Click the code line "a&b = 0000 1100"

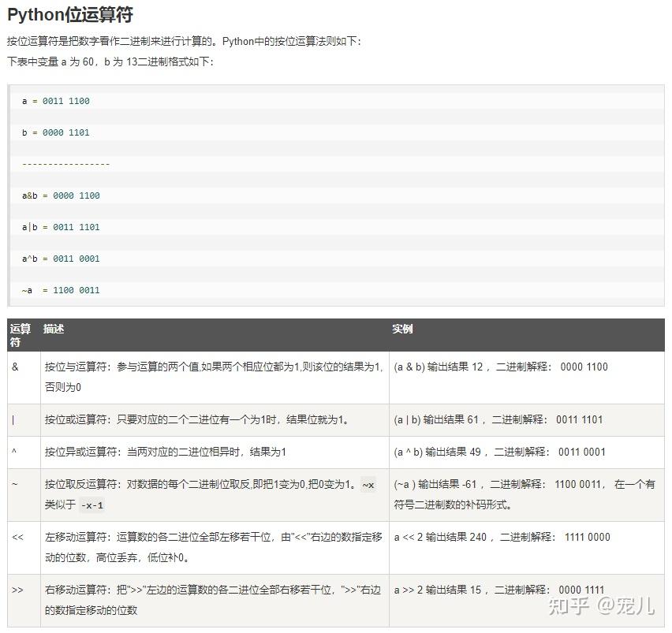pyautogui.click(x=61, y=195)
